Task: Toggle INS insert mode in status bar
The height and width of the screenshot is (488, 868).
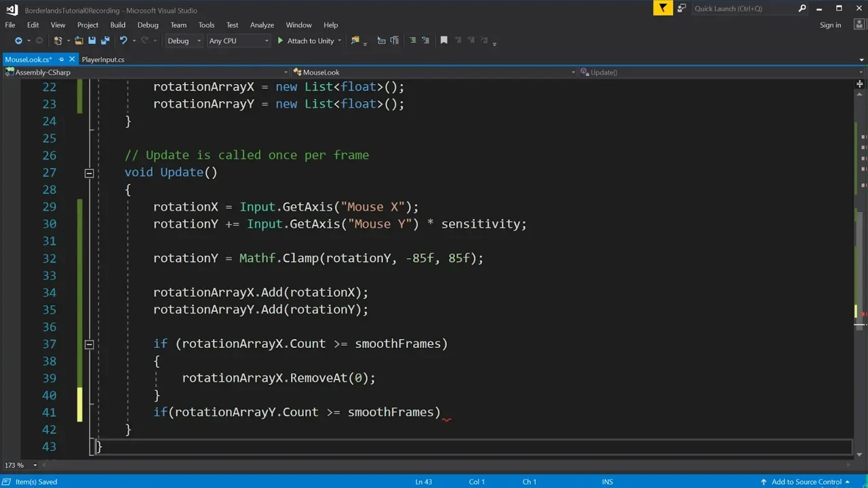Action: tap(607, 482)
